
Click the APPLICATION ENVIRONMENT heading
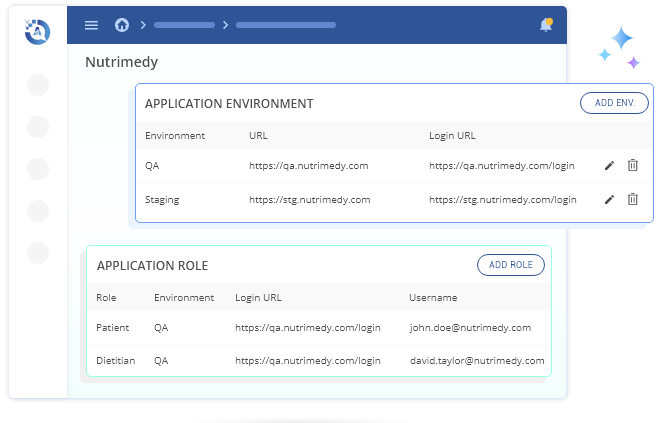click(x=229, y=104)
